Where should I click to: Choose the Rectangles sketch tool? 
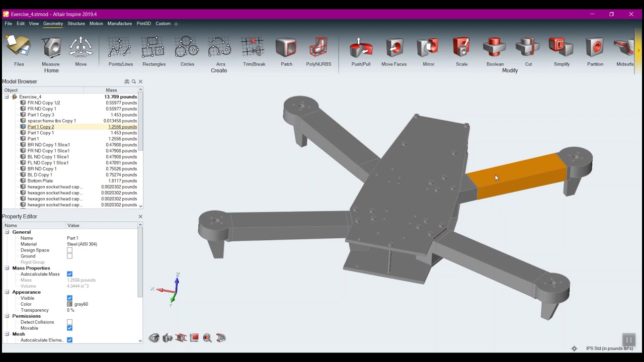(x=153, y=51)
